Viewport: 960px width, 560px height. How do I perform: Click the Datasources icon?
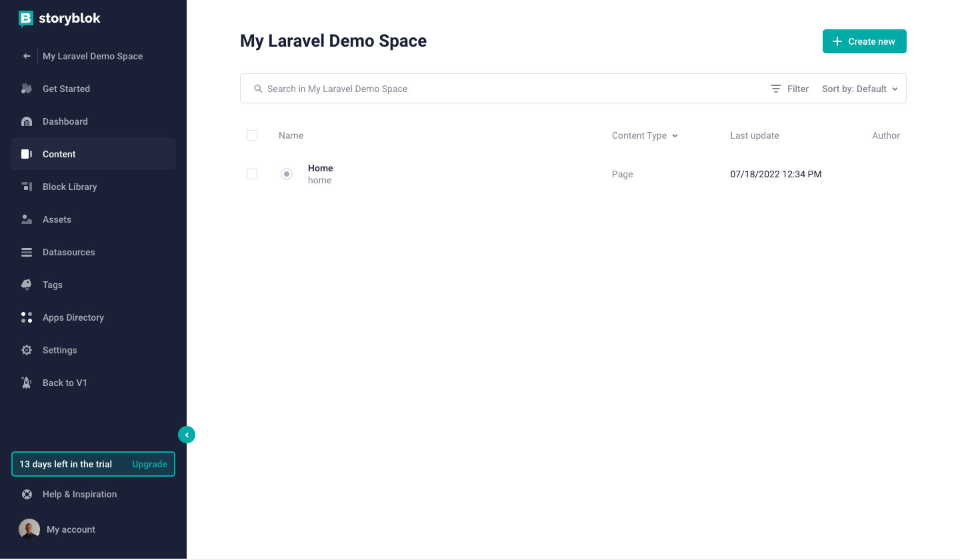click(27, 252)
